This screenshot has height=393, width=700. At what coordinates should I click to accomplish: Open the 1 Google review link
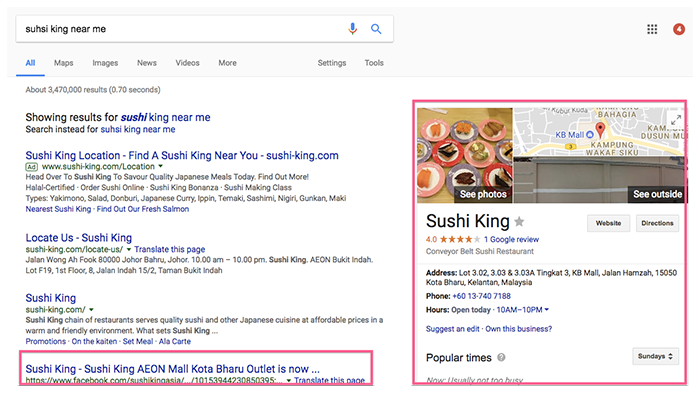pos(511,239)
